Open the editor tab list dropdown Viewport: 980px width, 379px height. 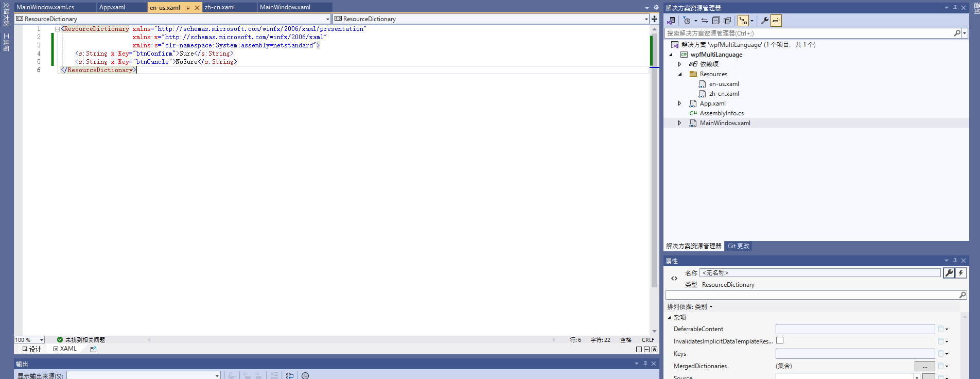pos(647,8)
